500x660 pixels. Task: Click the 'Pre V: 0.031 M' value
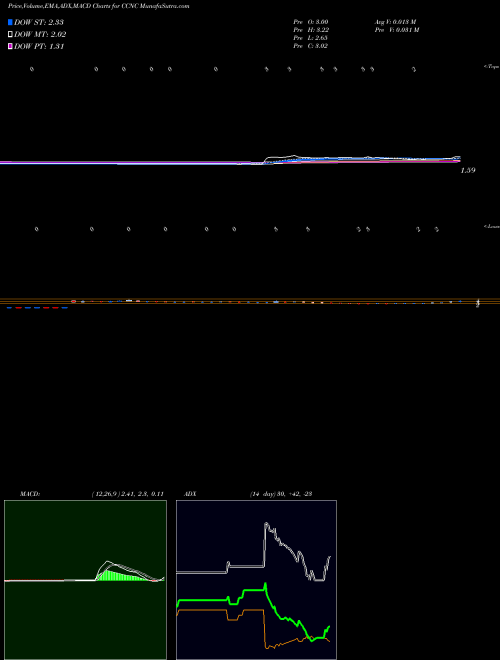tap(397, 30)
